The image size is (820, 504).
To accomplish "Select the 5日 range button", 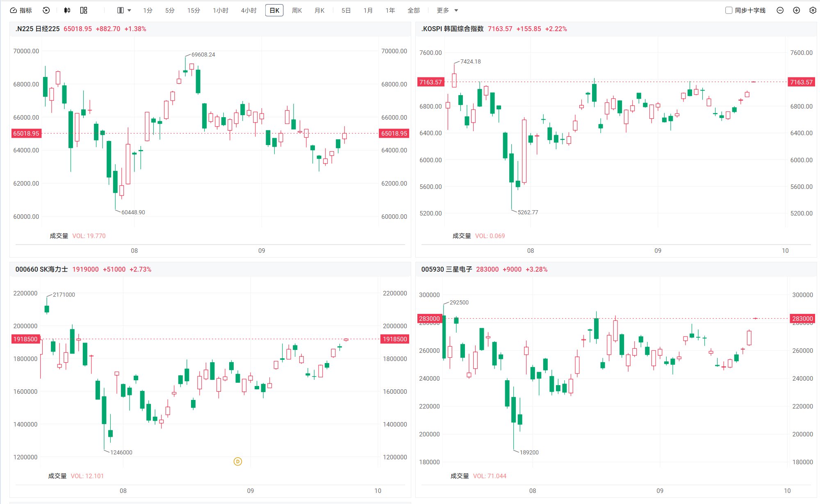I will click(x=346, y=10).
